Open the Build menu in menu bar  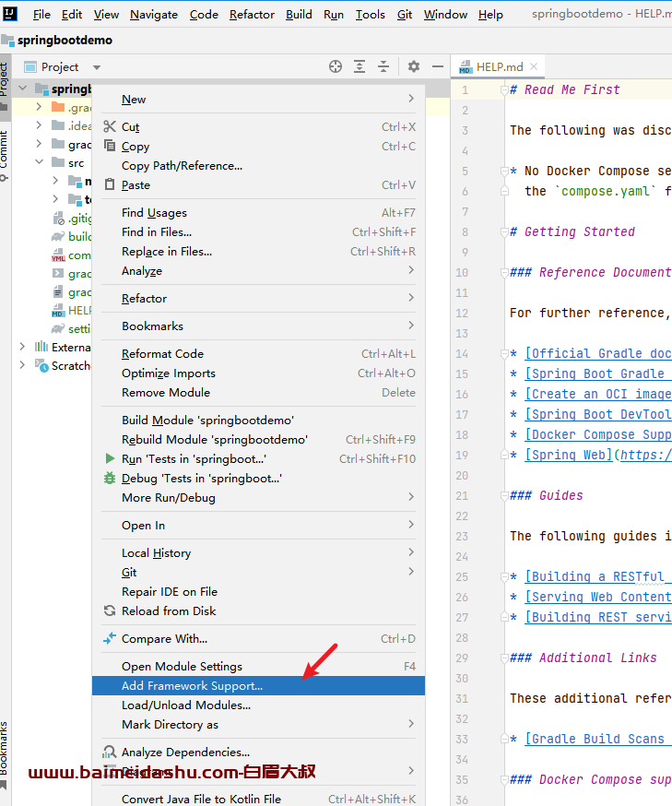(x=299, y=15)
